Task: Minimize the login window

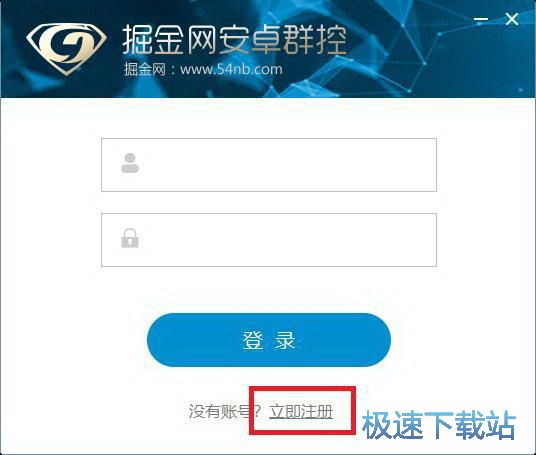Action: pyautogui.click(x=481, y=19)
